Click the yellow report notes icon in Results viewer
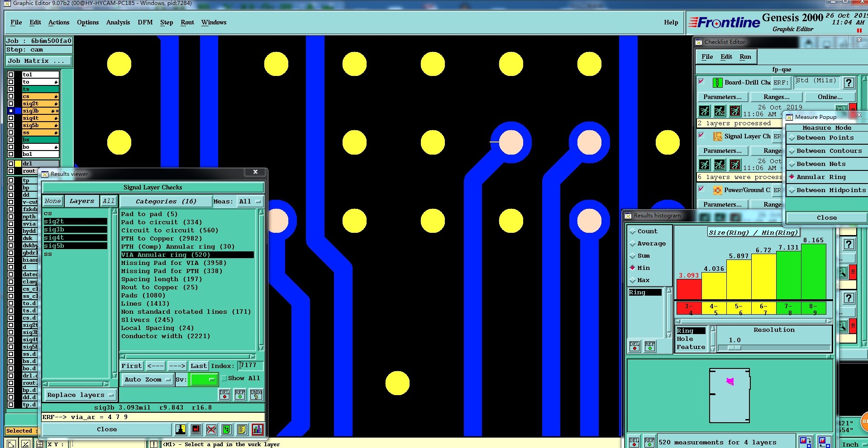The image size is (868, 448). (242, 429)
